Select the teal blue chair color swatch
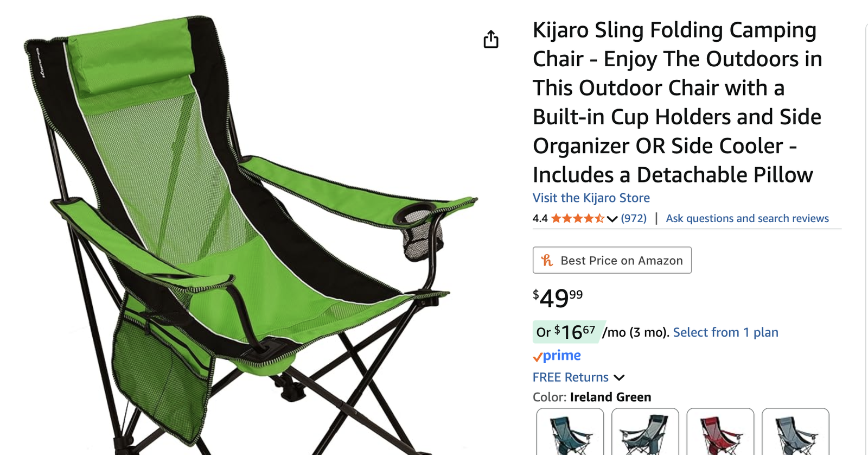 [570, 432]
